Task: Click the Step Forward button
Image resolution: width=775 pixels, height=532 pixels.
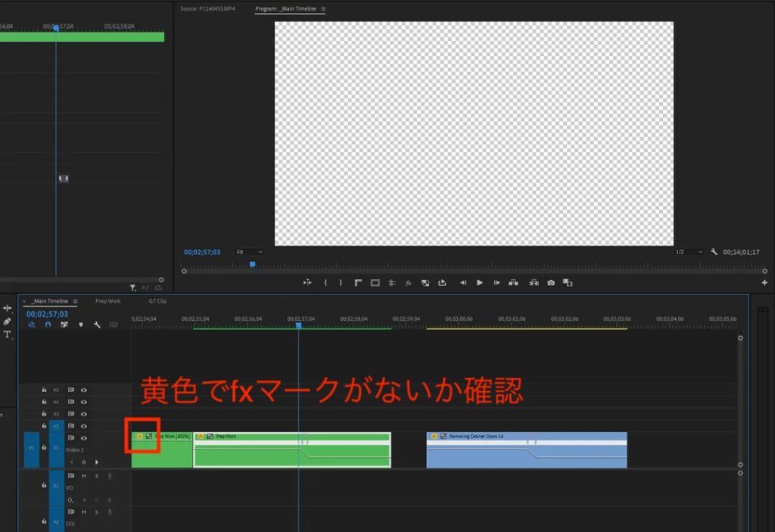Action: [497, 282]
